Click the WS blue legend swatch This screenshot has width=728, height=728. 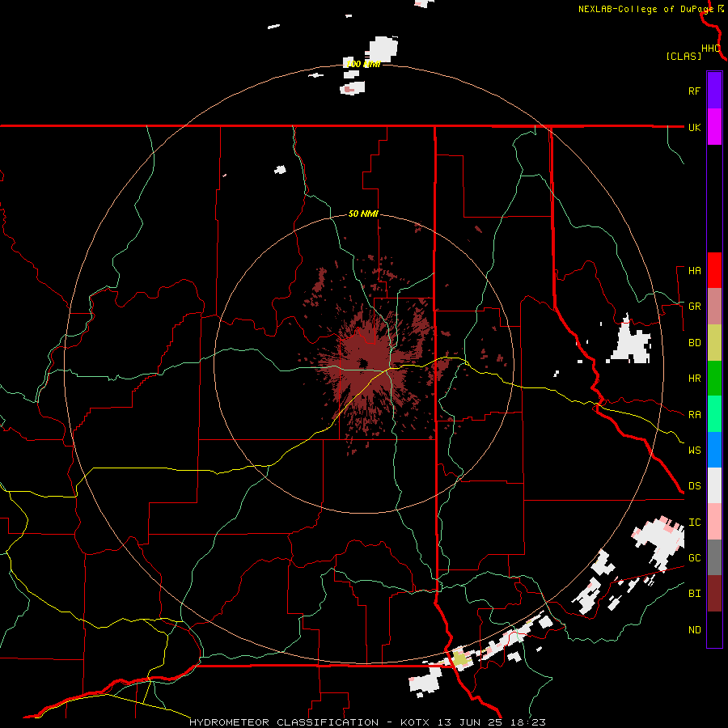coord(714,450)
